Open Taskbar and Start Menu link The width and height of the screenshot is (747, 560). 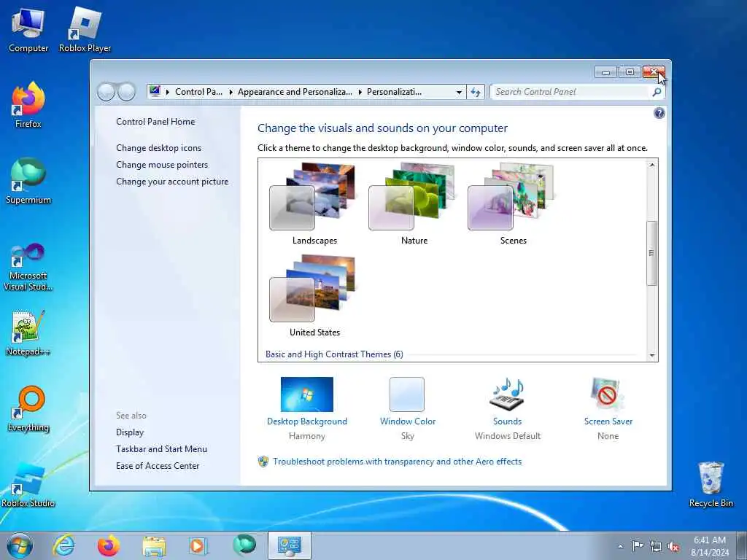[x=161, y=449]
